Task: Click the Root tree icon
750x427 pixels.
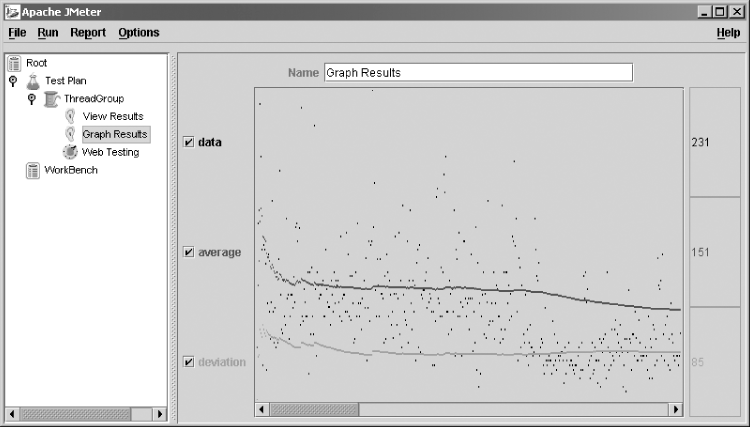Action: 14,63
